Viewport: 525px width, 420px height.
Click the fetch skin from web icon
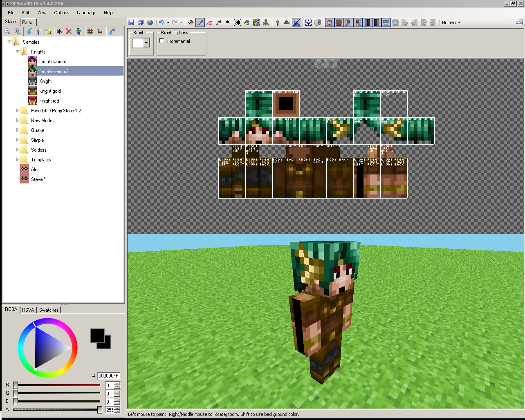pyautogui.click(x=112, y=31)
